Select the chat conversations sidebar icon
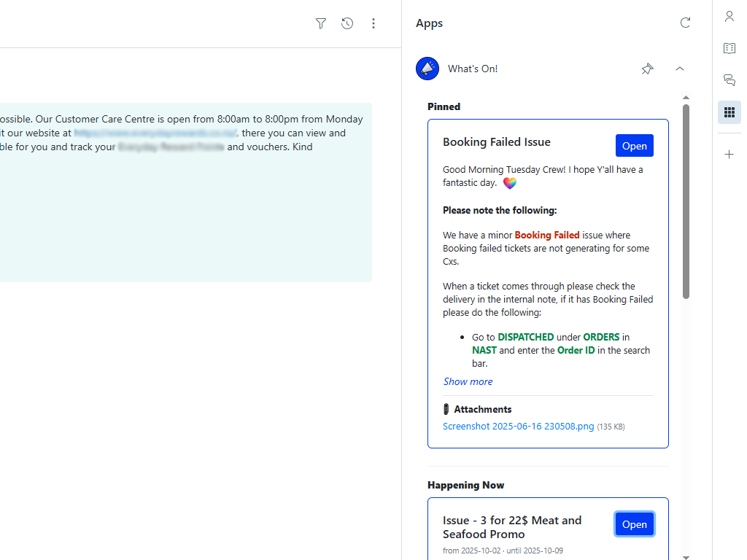This screenshot has height=560, width=747. (729, 80)
